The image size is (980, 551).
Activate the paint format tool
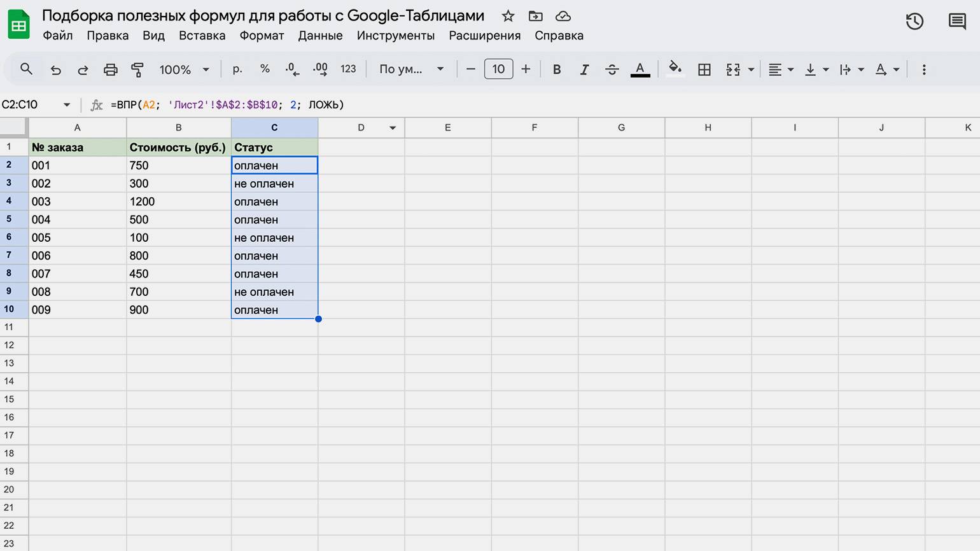click(x=137, y=69)
